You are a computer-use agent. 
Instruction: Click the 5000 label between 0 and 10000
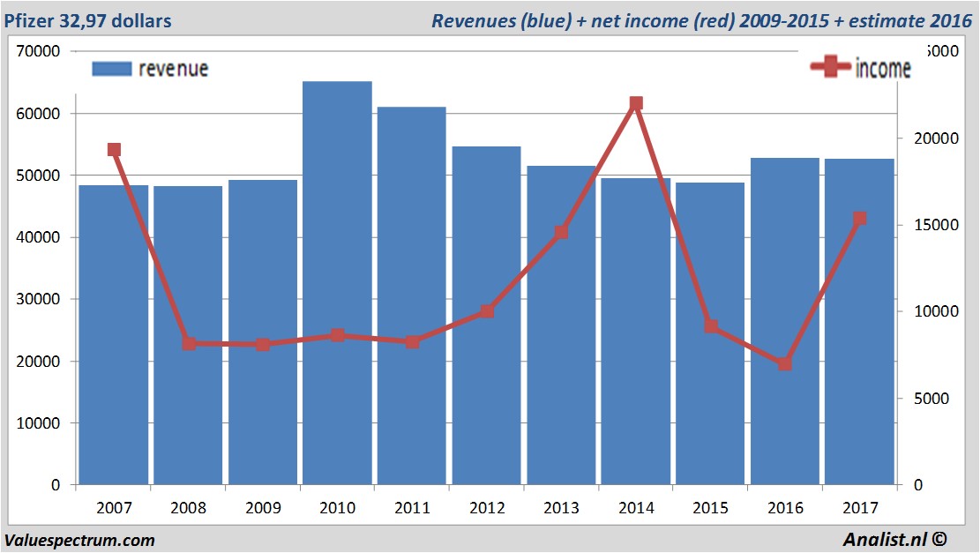(x=931, y=399)
